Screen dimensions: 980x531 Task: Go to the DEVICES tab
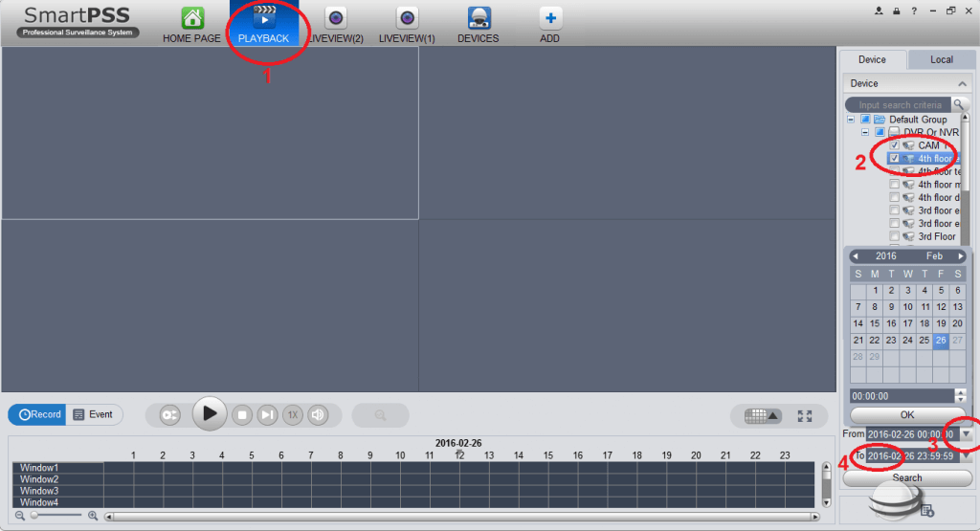[x=479, y=26]
